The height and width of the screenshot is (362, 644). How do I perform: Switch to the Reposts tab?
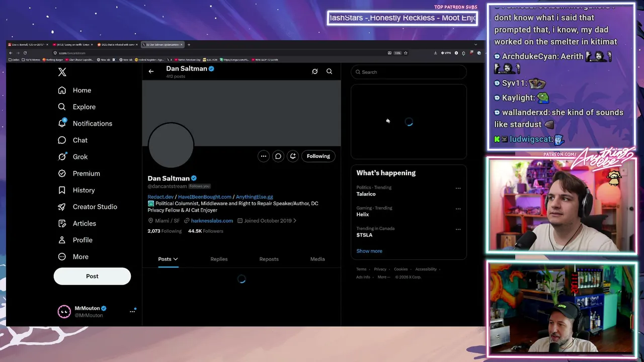pyautogui.click(x=269, y=259)
